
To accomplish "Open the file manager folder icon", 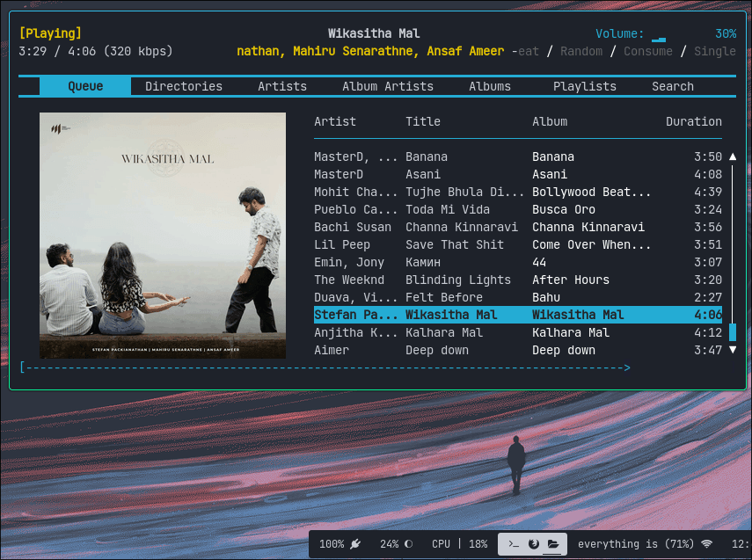I will (x=553, y=544).
